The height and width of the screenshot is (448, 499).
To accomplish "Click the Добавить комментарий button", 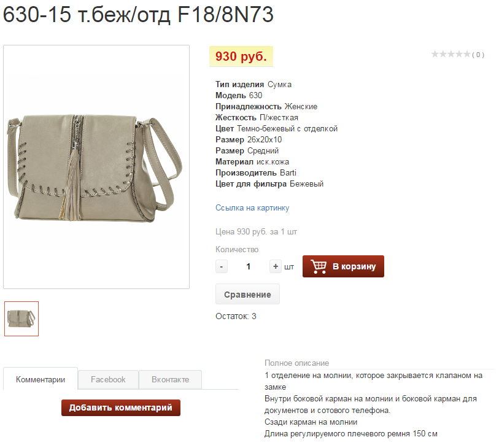I will (x=121, y=407).
